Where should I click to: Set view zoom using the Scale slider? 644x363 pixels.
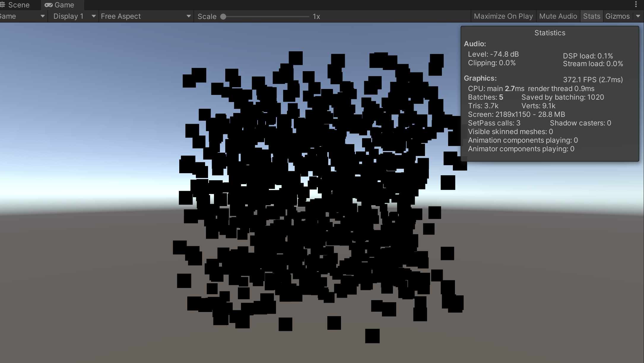[x=267, y=17]
